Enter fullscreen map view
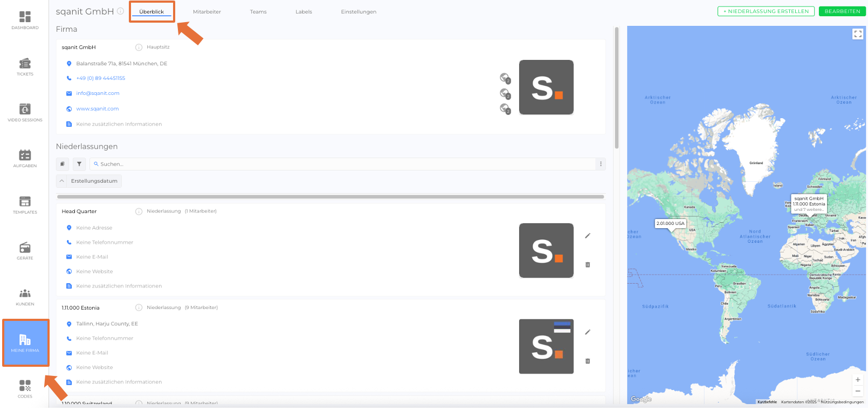Viewport: 868px width, 411px height. (858, 34)
